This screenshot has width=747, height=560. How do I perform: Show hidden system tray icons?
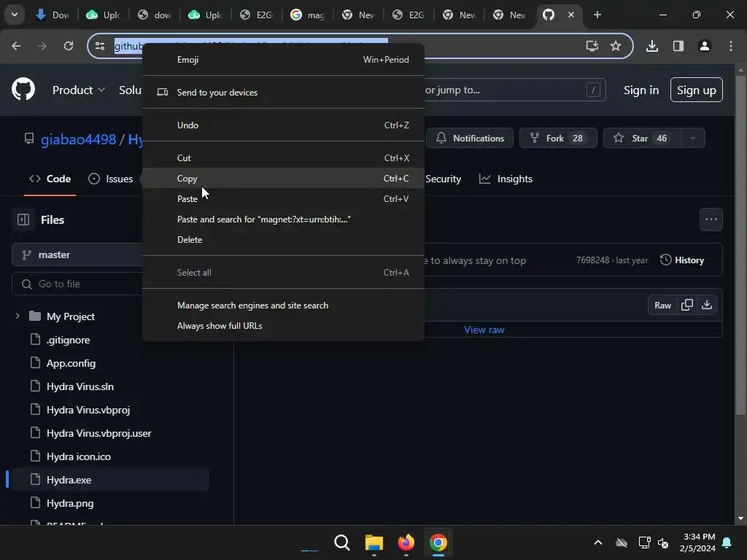pyautogui.click(x=598, y=542)
